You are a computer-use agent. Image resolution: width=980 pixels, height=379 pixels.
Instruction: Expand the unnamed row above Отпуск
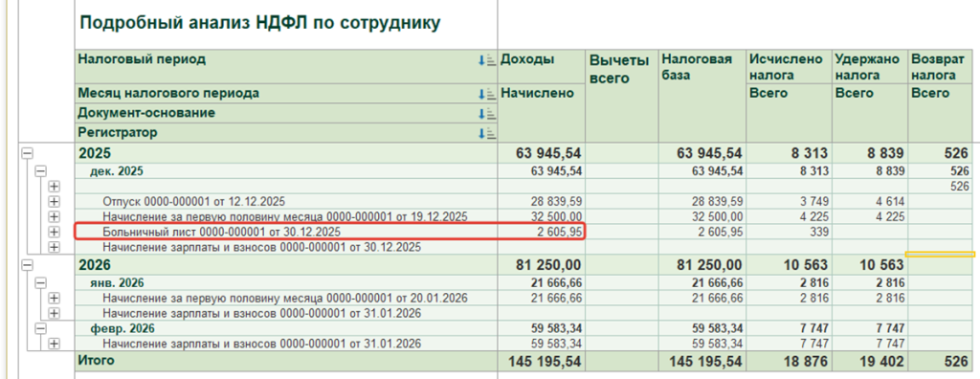pos(54,186)
